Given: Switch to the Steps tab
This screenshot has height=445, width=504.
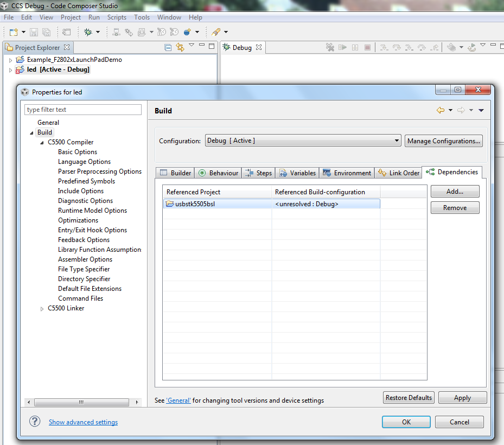Looking at the screenshot, I should pos(258,173).
